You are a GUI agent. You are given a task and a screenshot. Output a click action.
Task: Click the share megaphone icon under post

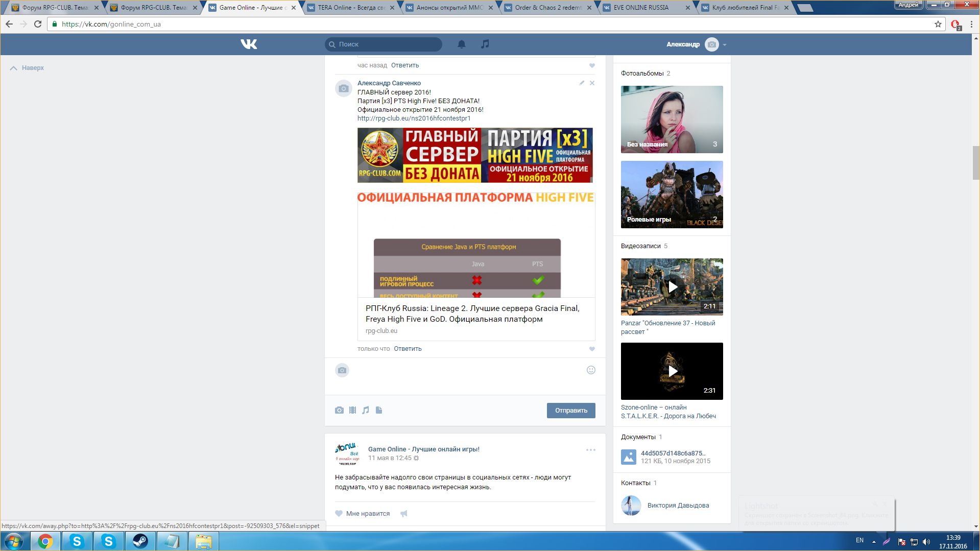pyautogui.click(x=404, y=514)
